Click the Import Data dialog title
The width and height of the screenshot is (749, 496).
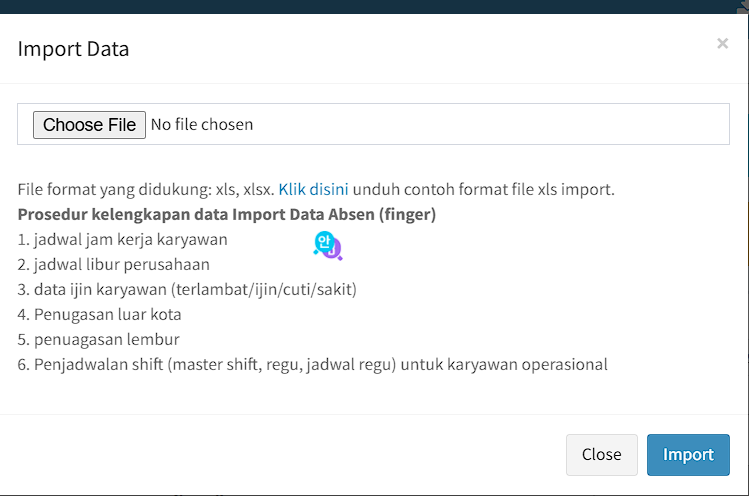(x=73, y=48)
